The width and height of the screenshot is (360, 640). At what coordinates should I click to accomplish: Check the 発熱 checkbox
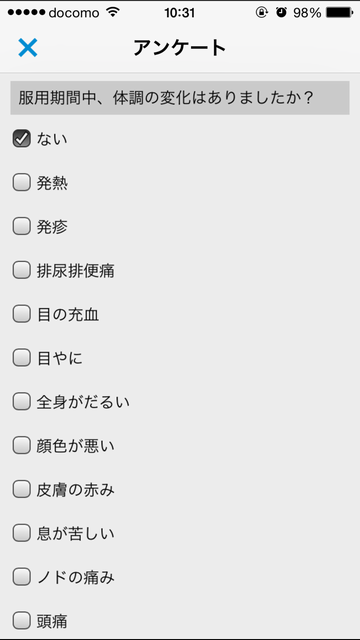coord(22,182)
